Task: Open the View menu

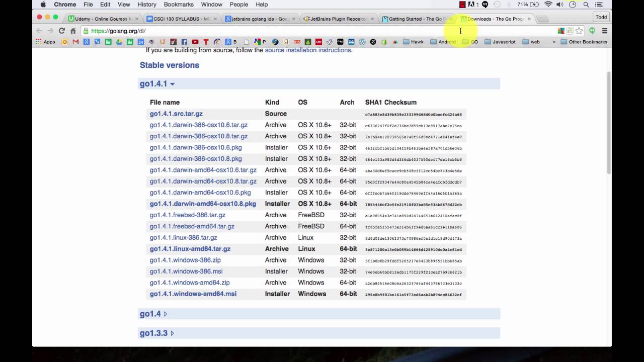Action: coord(124,5)
